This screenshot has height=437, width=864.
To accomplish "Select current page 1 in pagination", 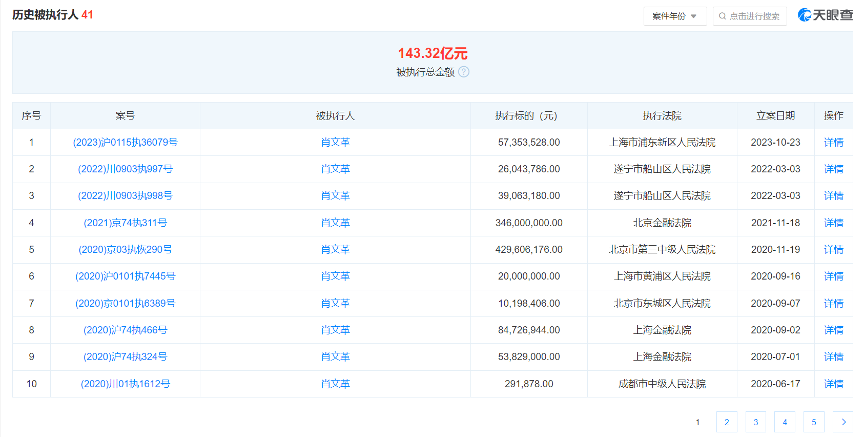I will 698,422.
